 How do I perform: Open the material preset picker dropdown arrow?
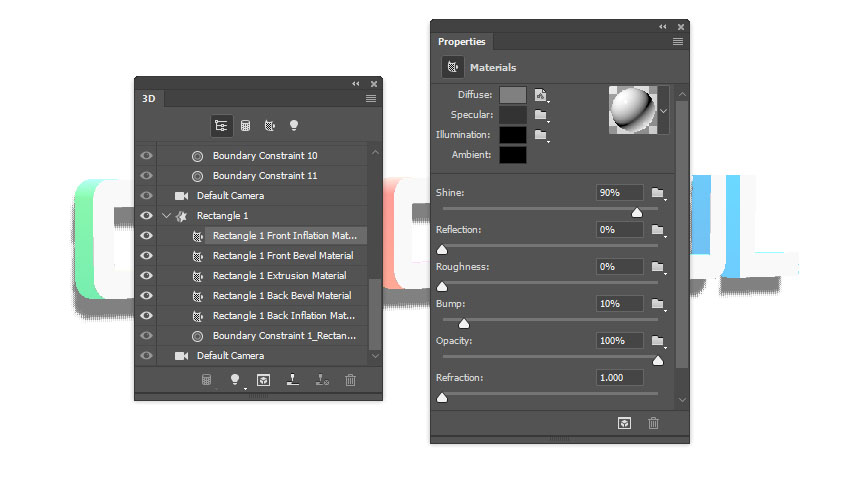664,111
